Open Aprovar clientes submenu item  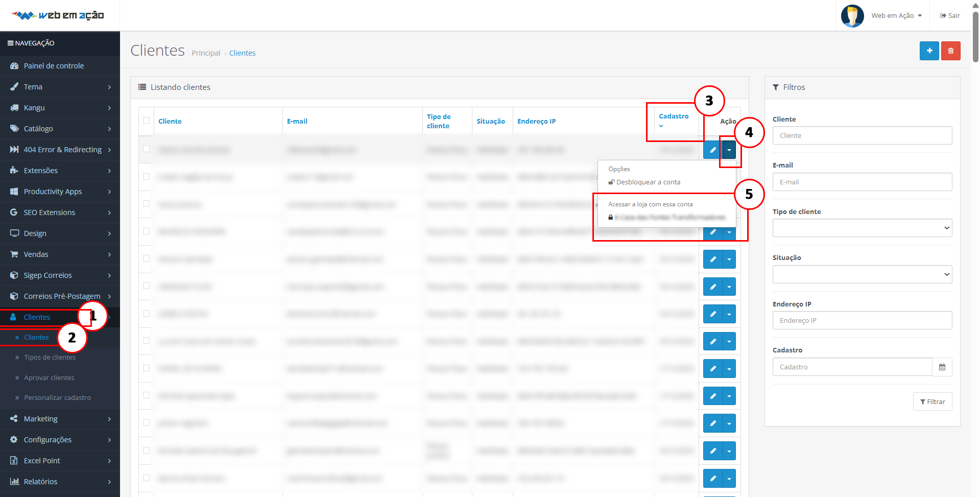click(x=49, y=378)
